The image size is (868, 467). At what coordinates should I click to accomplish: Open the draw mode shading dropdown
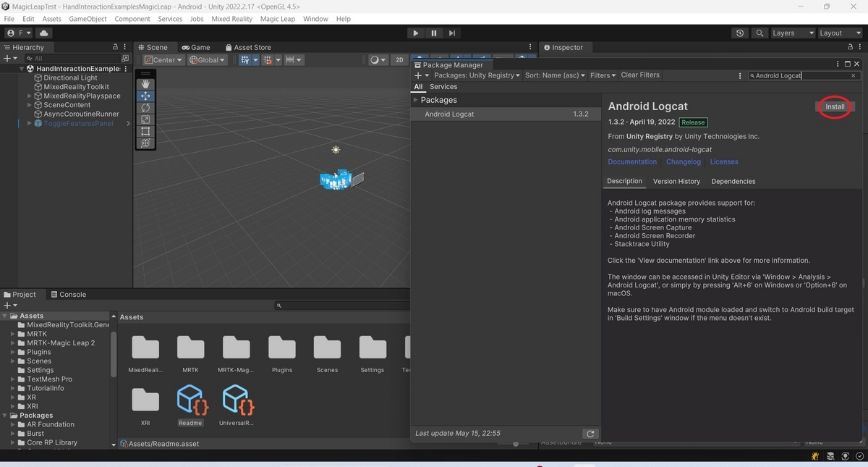tap(378, 60)
